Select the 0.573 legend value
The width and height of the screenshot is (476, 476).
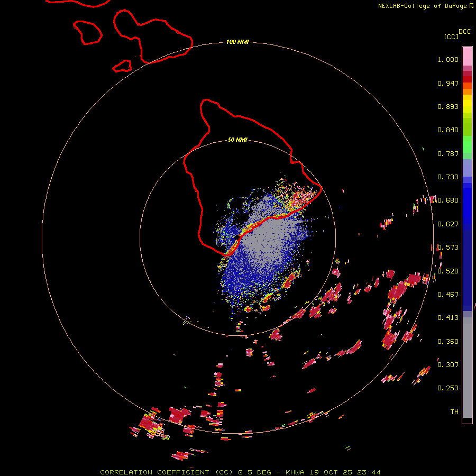click(448, 248)
